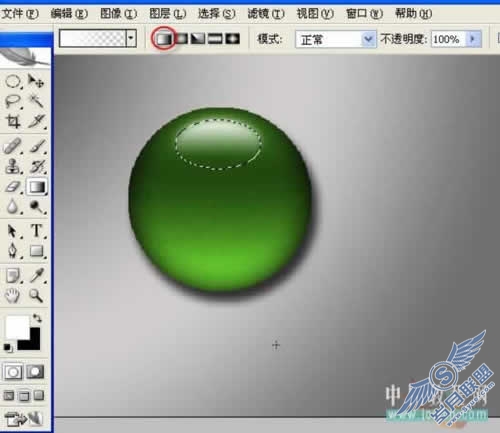Viewport: 500px width, 433px height.
Task: Open the 视图(V) menu
Action: click(315, 14)
